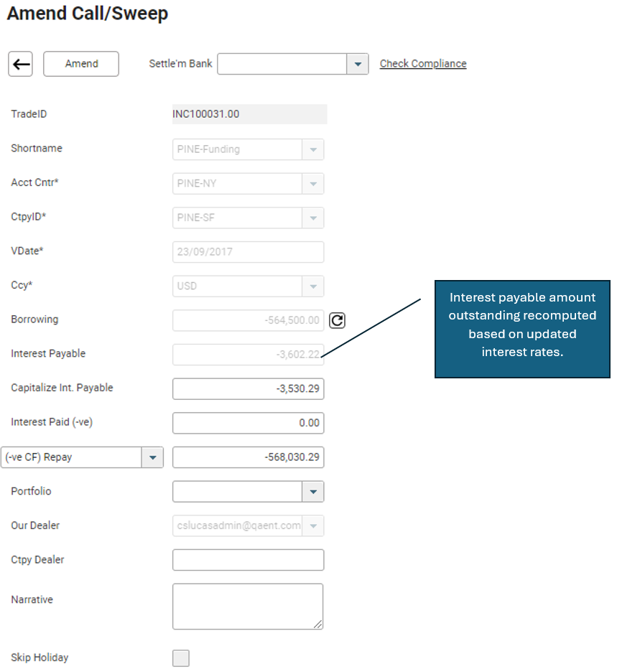Click the Settle'm Bank text input
Screen dimensions: 617x672
pos(282,64)
